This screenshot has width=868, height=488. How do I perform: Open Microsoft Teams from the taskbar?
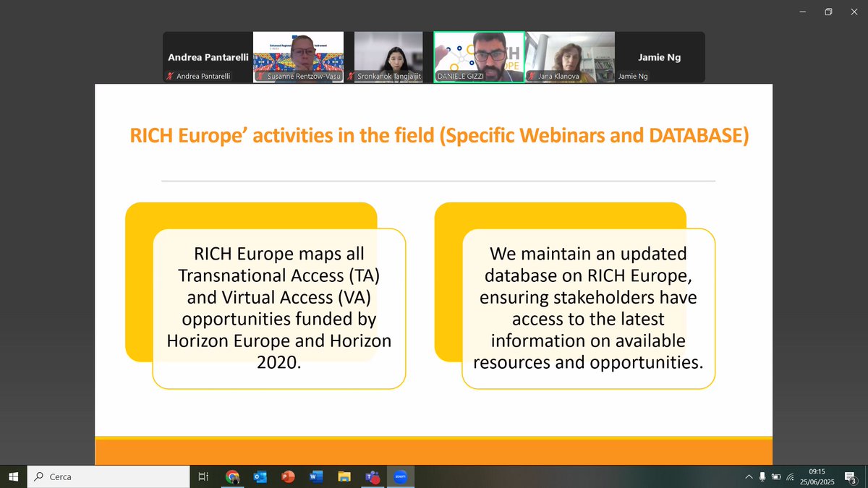point(373,476)
